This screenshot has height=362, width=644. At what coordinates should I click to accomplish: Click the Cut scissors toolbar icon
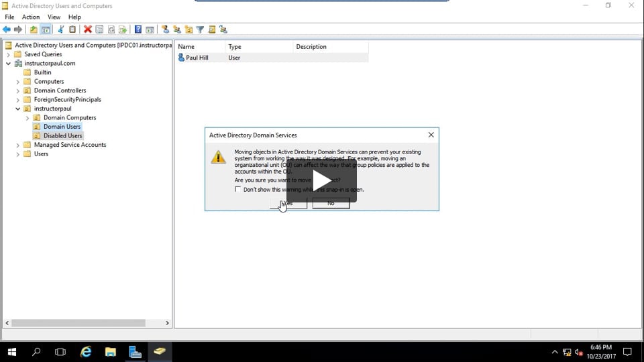61,29
